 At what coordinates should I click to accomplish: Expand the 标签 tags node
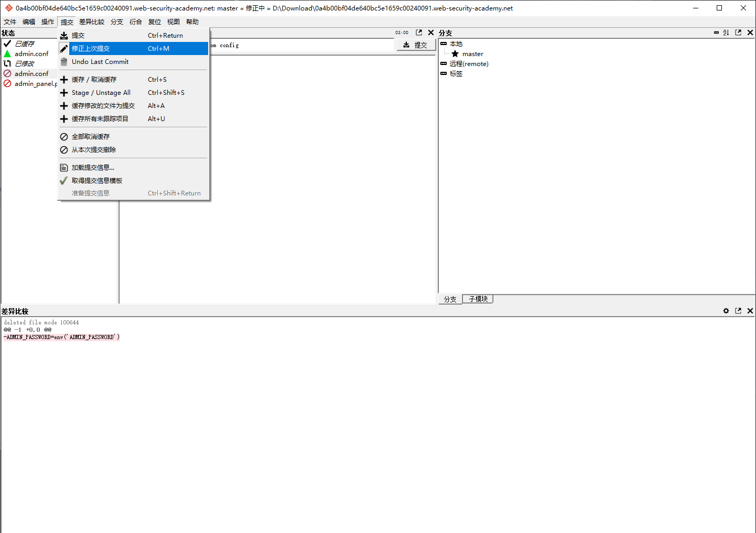point(444,73)
